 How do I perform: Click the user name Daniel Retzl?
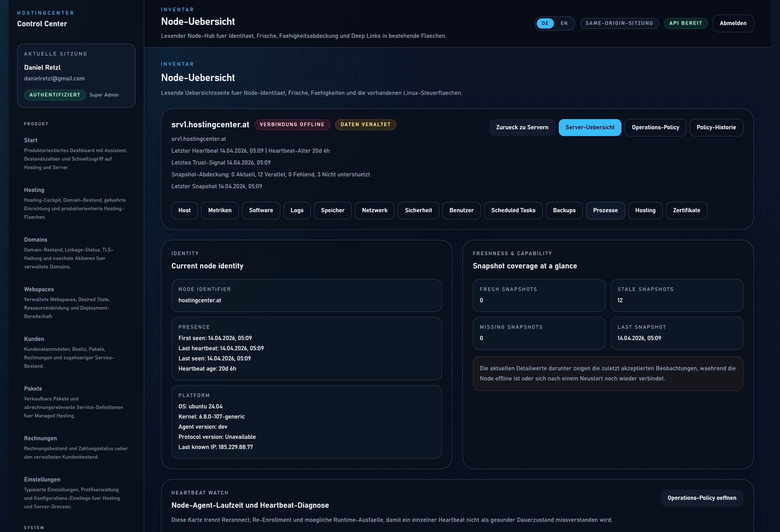coord(42,67)
